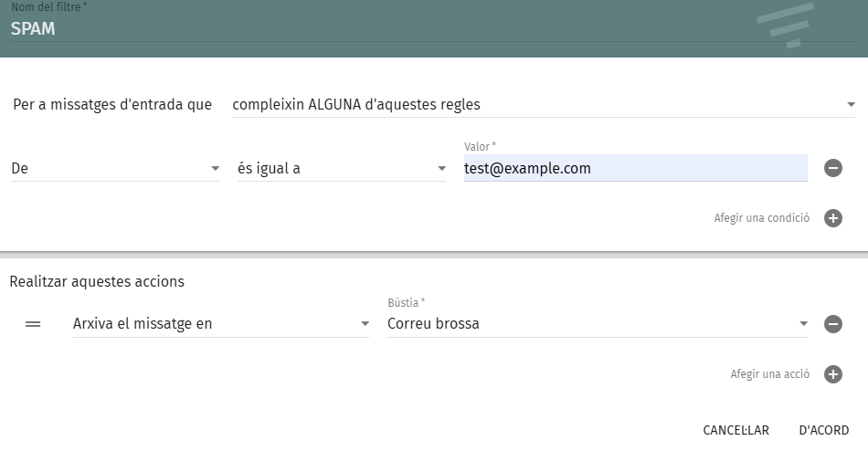
Task: Expand the Bústia 'Correu brossa' dropdown
Action: pyautogui.click(x=594, y=323)
